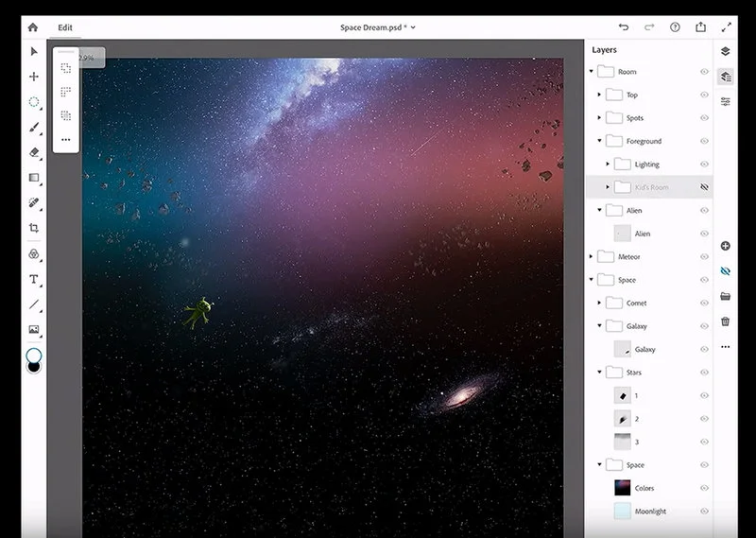Collapse the Room layer group
756x538 pixels.
(592, 72)
